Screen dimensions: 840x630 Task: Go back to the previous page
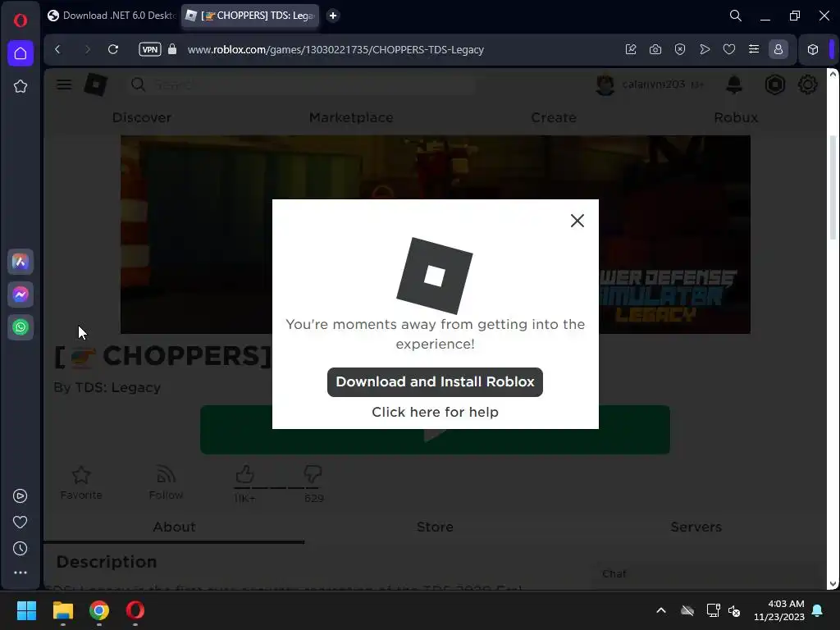[58, 49]
